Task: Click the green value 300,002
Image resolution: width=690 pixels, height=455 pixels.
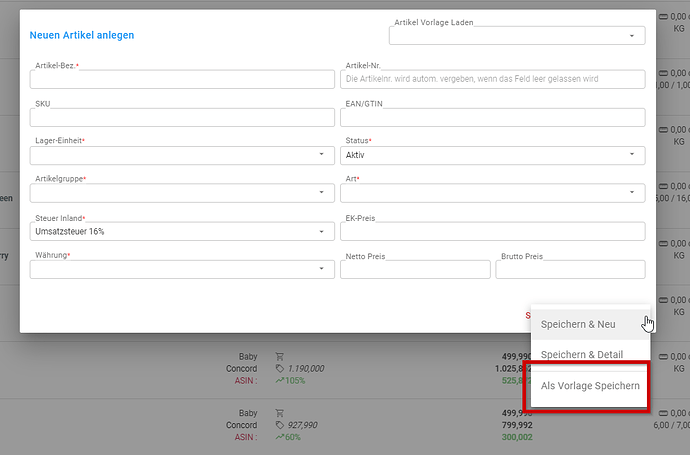Action: click(517, 437)
